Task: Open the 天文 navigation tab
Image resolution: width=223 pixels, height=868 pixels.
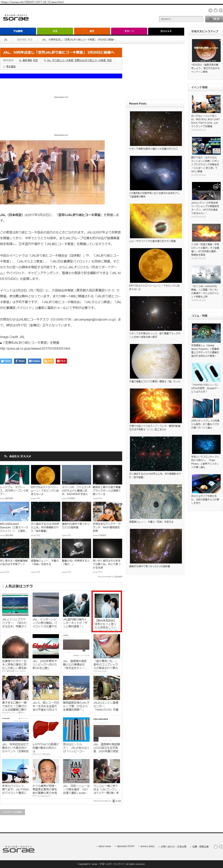Action: [55, 31]
